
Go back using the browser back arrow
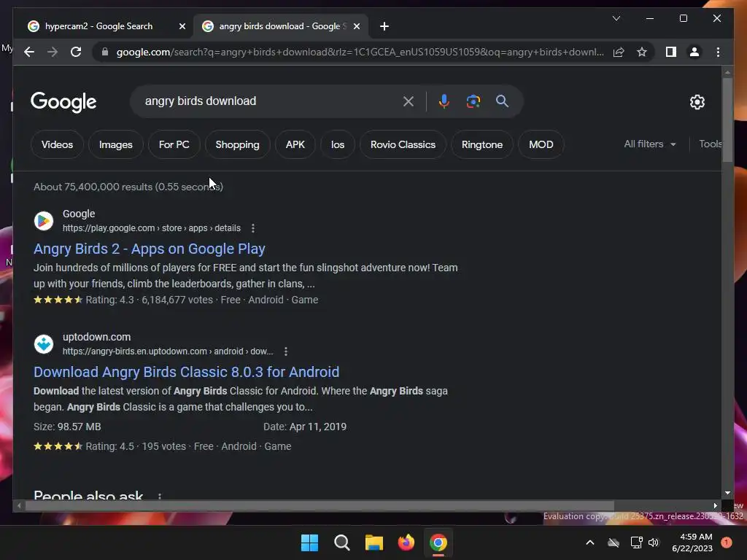pyautogui.click(x=29, y=52)
